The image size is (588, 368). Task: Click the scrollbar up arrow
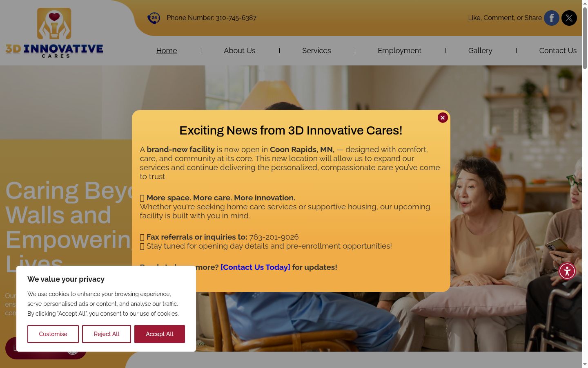click(x=585, y=3)
